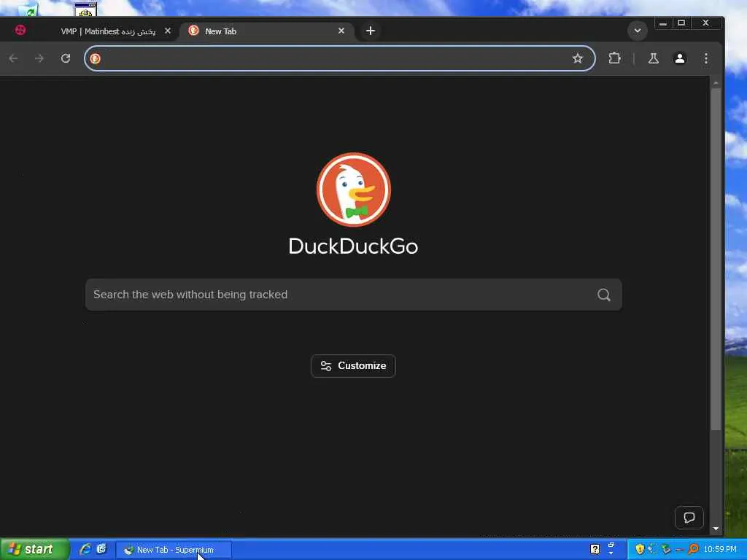This screenshot has height=560, width=747.
Task: Bookmark this page with star icon
Action: (578, 58)
